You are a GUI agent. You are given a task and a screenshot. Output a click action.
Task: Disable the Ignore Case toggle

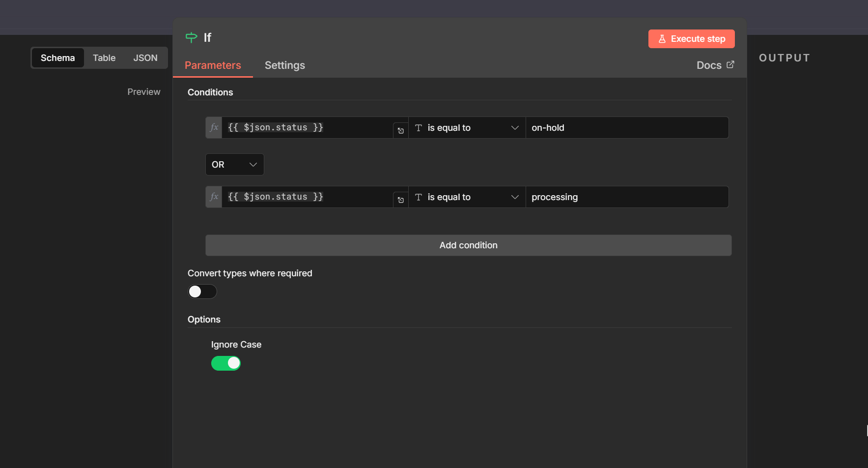pos(226,363)
